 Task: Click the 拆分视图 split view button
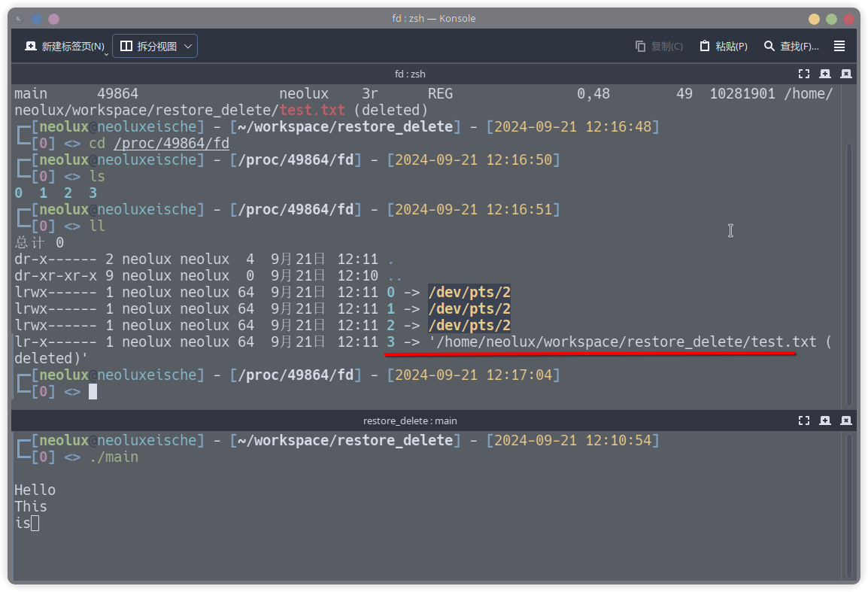148,46
